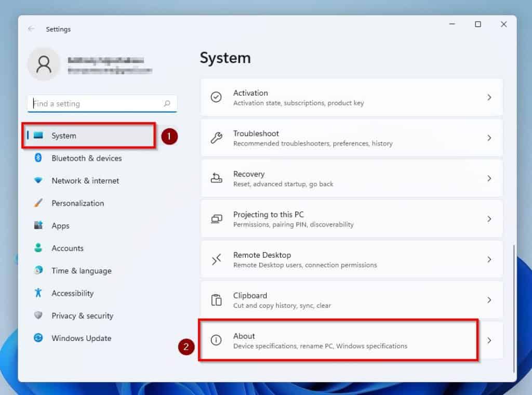
Task: Click "Remote Desktop users, connection permissions" text
Action: (x=304, y=265)
